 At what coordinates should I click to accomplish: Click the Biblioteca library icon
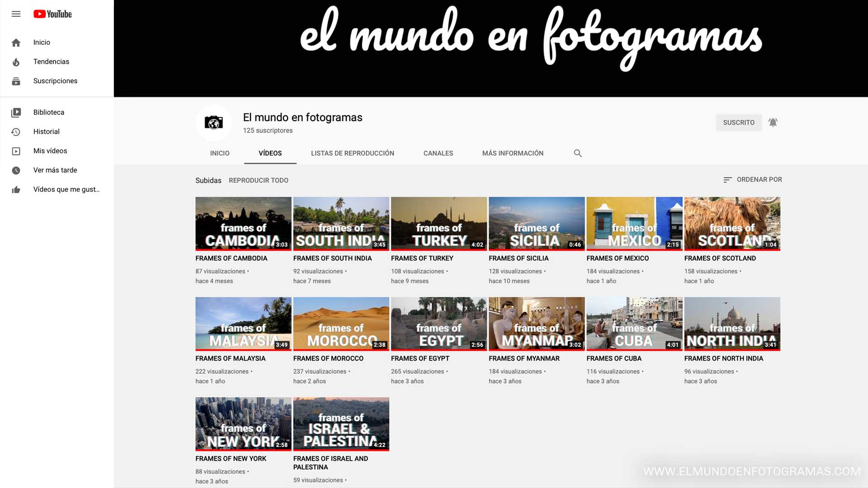16,113
